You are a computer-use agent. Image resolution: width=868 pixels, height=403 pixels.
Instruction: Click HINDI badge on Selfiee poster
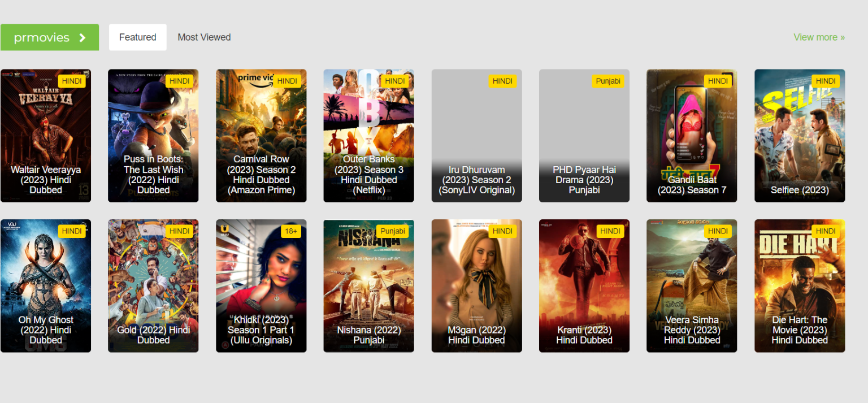tap(826, 81)
